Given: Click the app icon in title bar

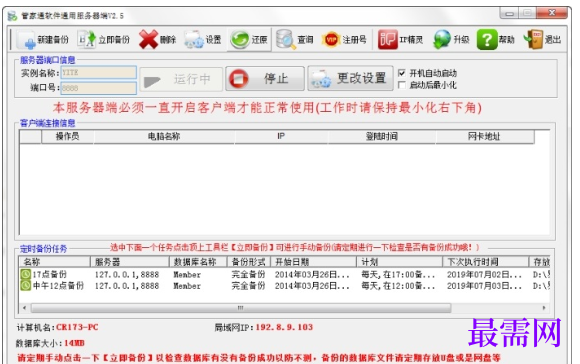Looking at the screenshot, I should coord(12,16).
